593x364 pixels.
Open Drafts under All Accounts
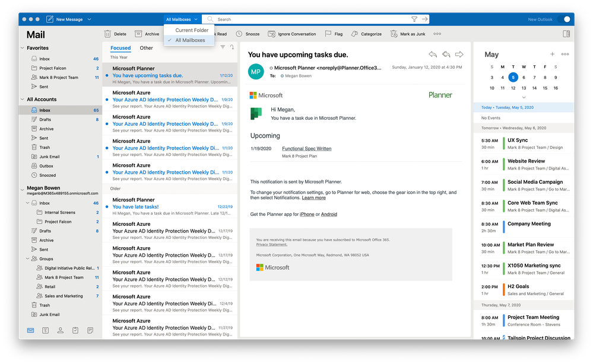click(x=61, y=119)
